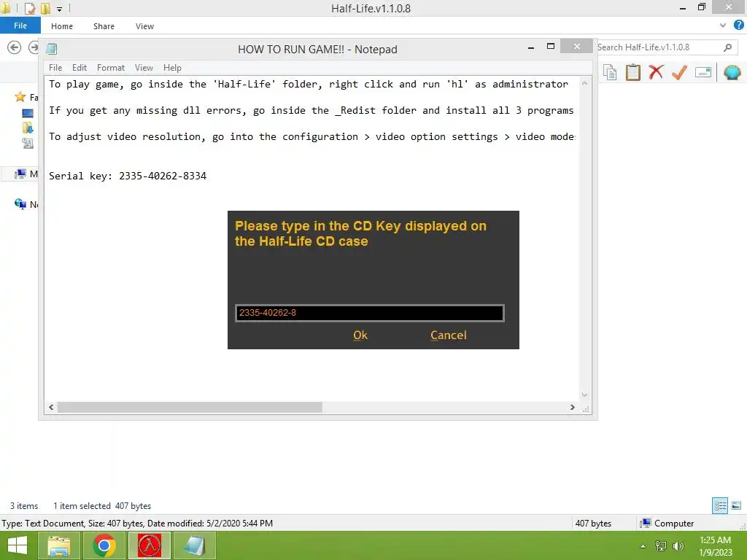Open Notepad File menu
This screenshot has height=560, width=747.
coord(55,68)
